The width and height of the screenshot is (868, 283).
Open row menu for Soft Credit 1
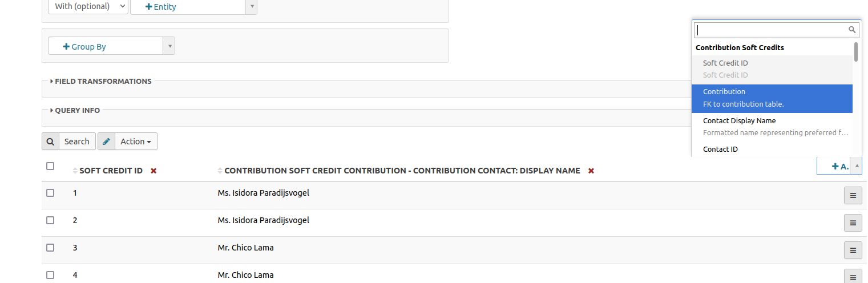coord(853,195)
